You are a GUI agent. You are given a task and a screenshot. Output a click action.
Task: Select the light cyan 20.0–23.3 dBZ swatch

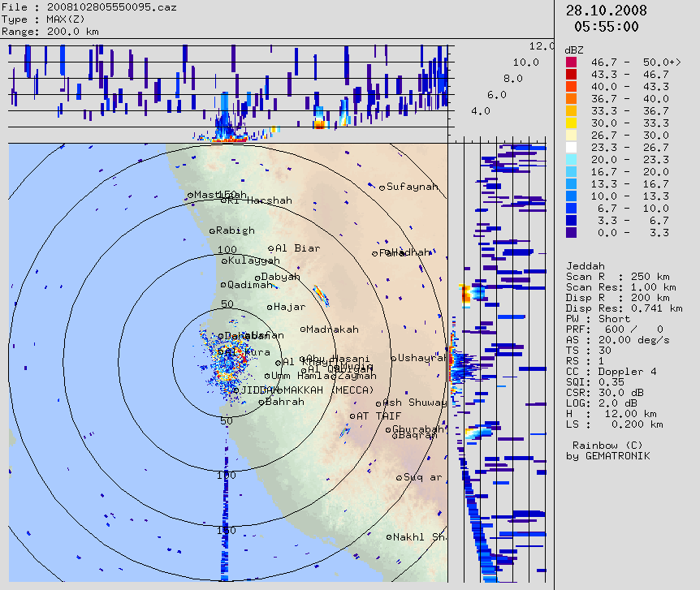571,159
